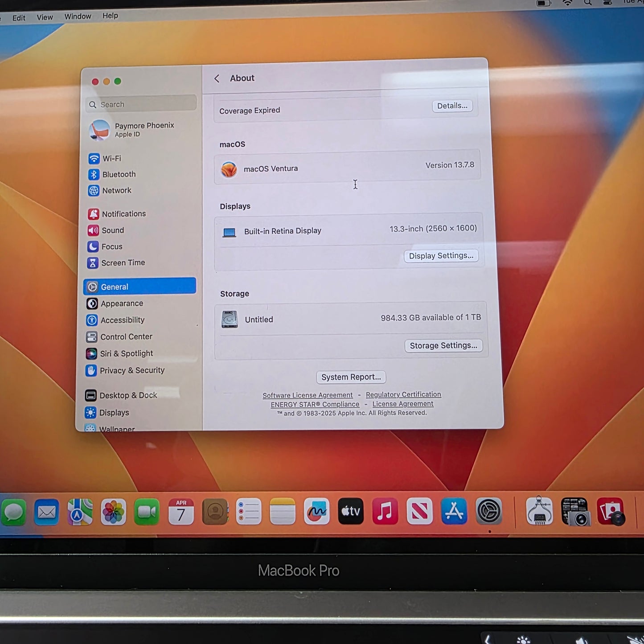Viewport: 644px width, 644px height.
Task: Open Wi-Fi settings from the sidebar
Action: 111,158
